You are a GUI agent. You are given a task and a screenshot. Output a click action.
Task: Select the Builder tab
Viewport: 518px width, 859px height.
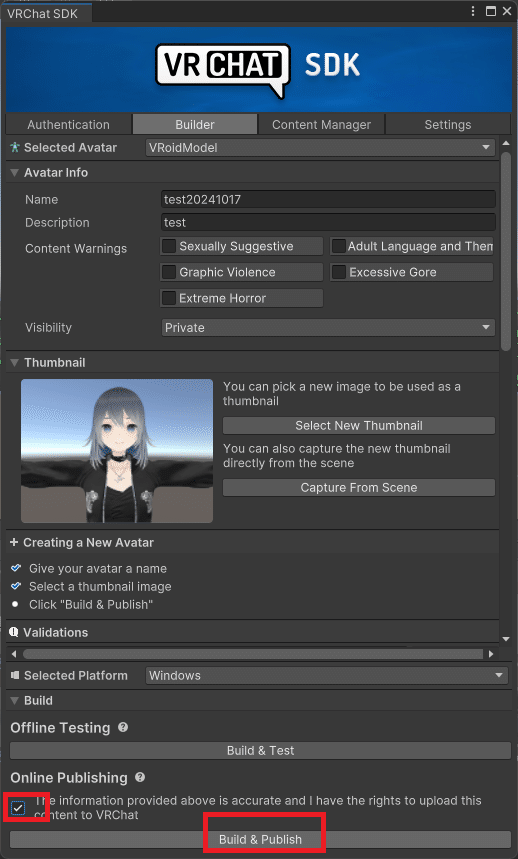(x=195, y=124)
